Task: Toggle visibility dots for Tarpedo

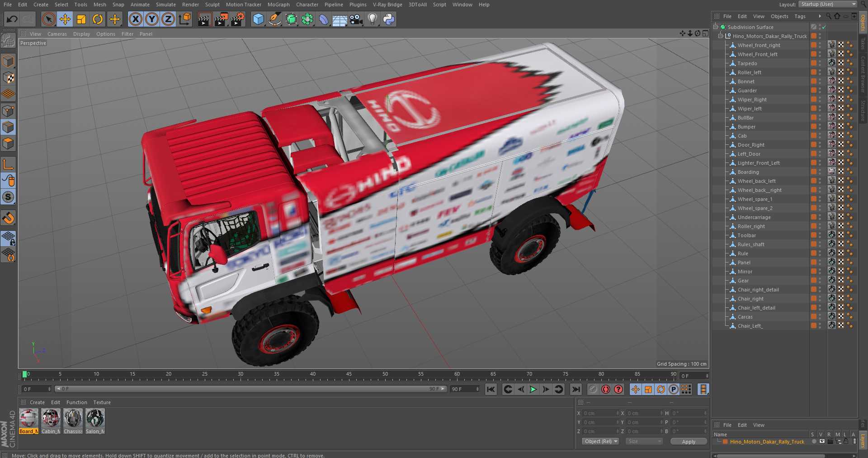Action: [x=820, y=63]
